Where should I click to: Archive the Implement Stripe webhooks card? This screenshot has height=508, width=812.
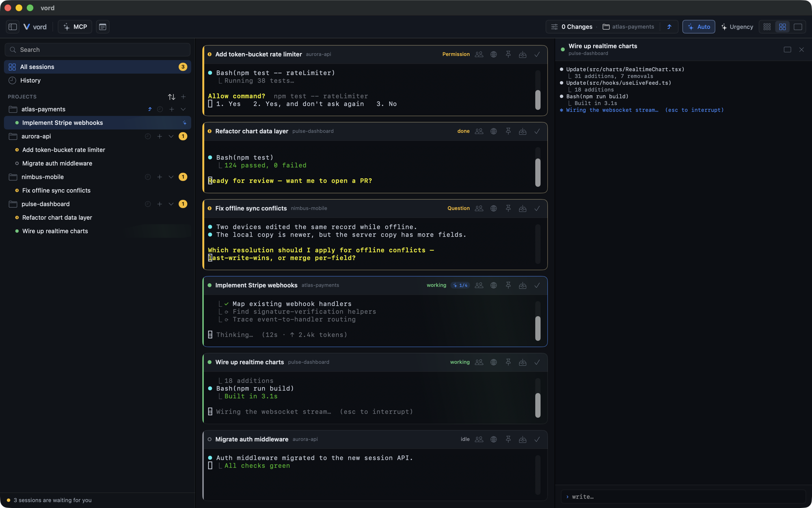tap(523, 285)
